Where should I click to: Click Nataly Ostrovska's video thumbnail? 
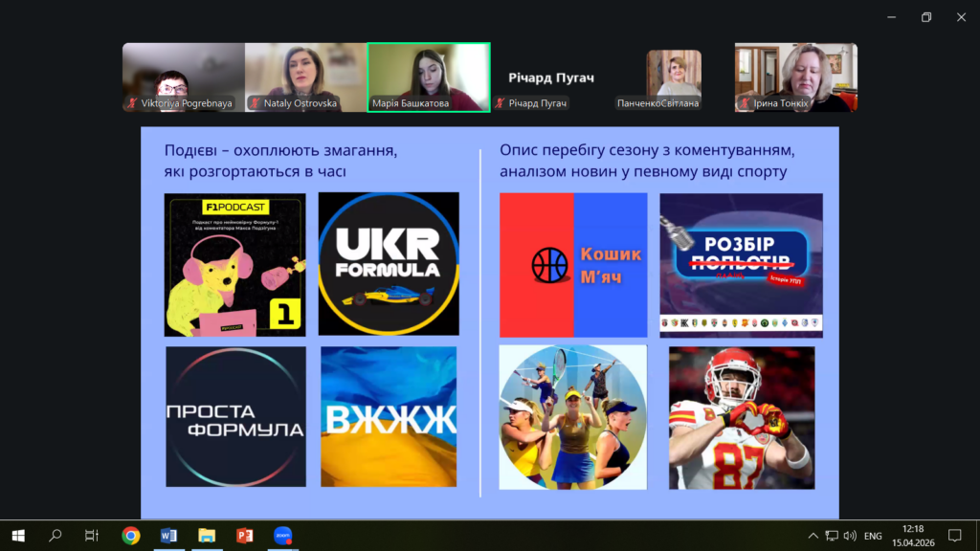pyautogui.click(x=306, y=77)
